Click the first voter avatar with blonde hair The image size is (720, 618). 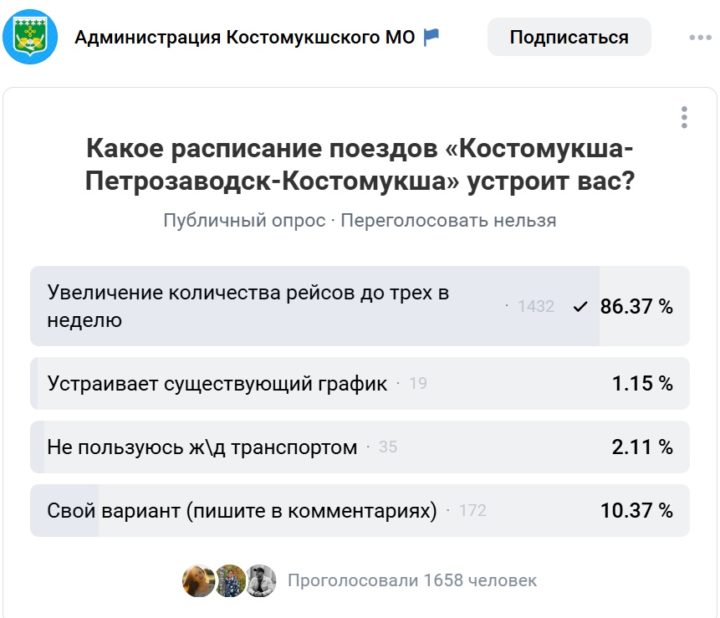198,580
